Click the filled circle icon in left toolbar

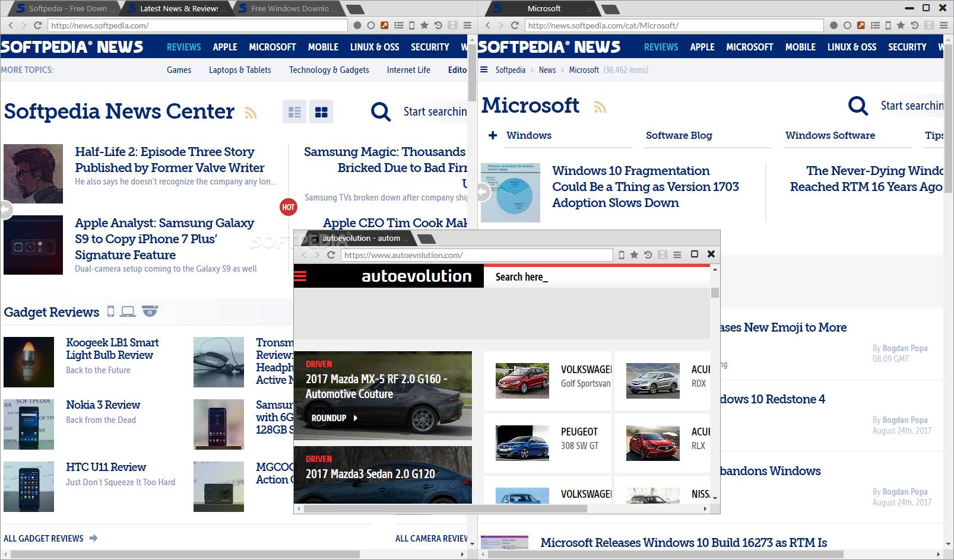click(x=357, y=26)
